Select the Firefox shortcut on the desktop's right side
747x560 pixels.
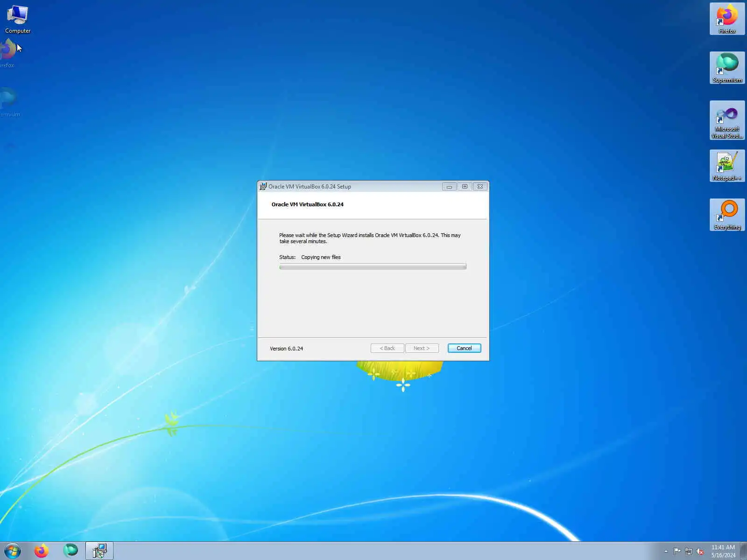tap(727, 19)
